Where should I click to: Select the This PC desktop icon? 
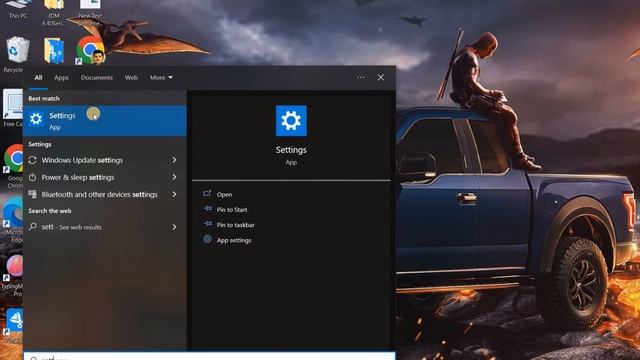[18, 10]
